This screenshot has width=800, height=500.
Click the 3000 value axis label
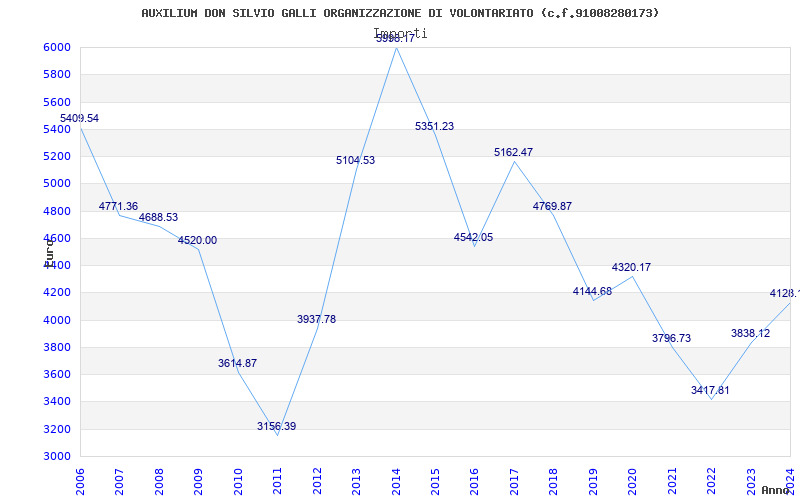click(x=57, y=456)
